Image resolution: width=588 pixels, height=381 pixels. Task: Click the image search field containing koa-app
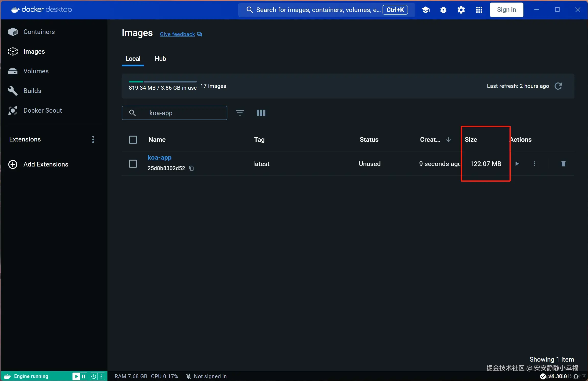click(x=175, y=113)
